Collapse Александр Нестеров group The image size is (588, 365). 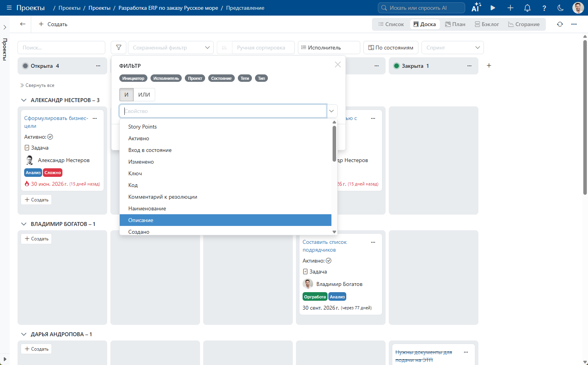(24, 100)
